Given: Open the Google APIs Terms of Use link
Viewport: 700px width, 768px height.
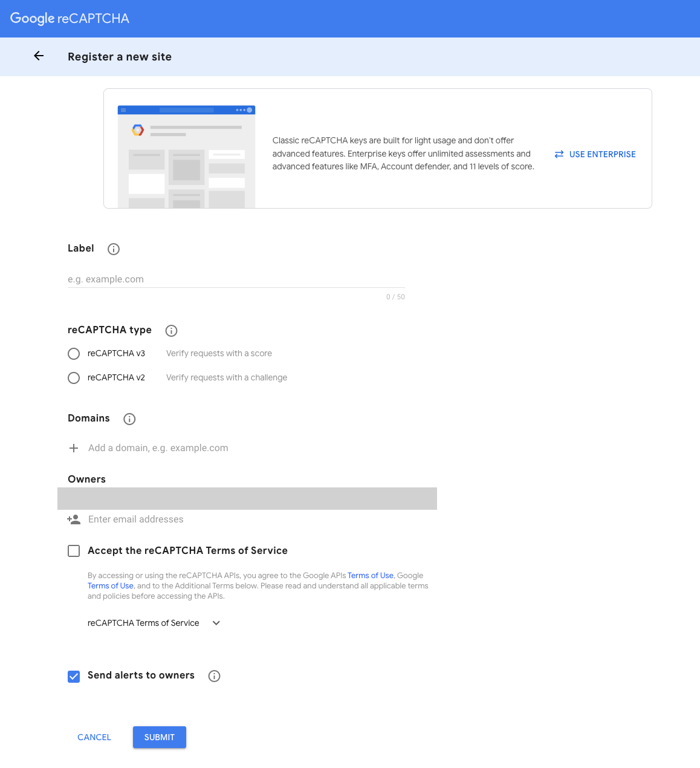Looking at the screenshot, I should (x=371, y=576).
